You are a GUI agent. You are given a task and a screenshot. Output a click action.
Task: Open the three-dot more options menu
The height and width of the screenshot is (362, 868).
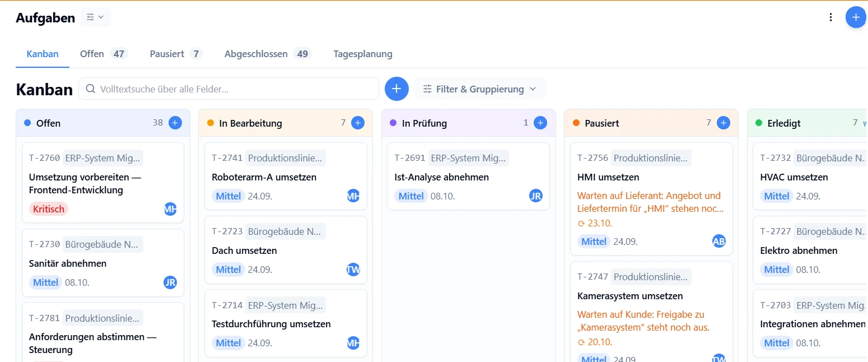click(x=831, y=17)
